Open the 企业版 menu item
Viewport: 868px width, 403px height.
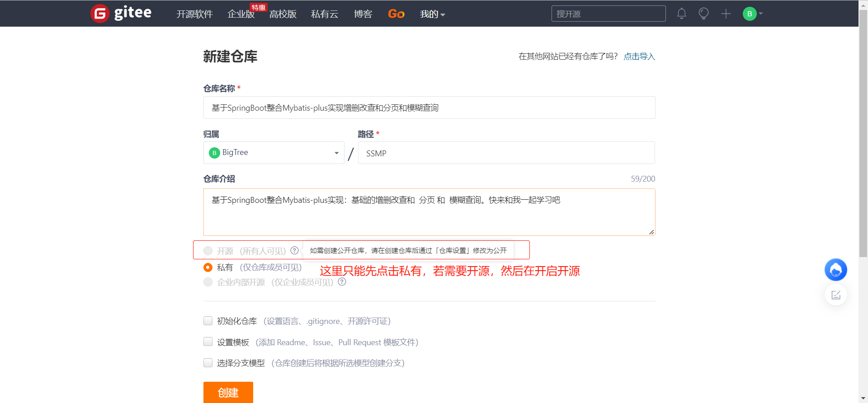click(241, 14)
